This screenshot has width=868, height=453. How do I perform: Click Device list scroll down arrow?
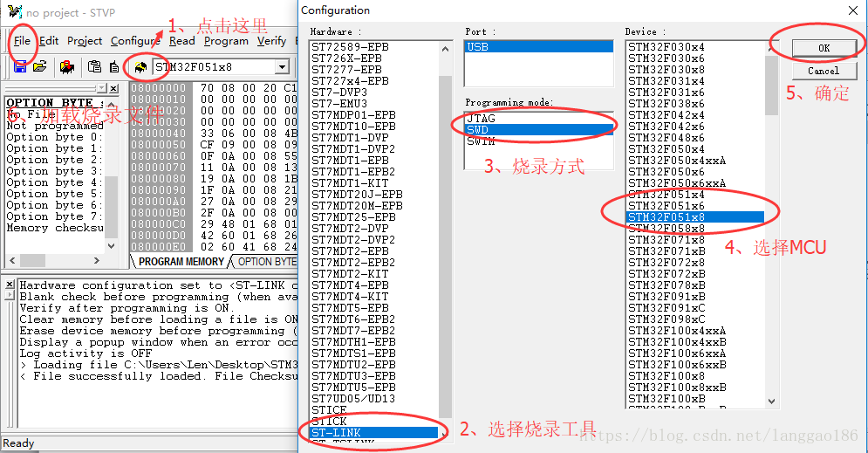(772, 401)
